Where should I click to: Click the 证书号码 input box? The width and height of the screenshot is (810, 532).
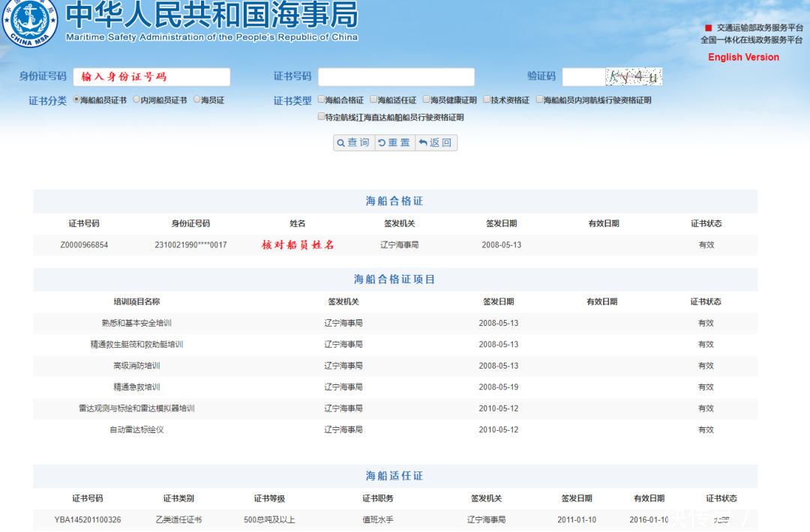click(396, 76)
